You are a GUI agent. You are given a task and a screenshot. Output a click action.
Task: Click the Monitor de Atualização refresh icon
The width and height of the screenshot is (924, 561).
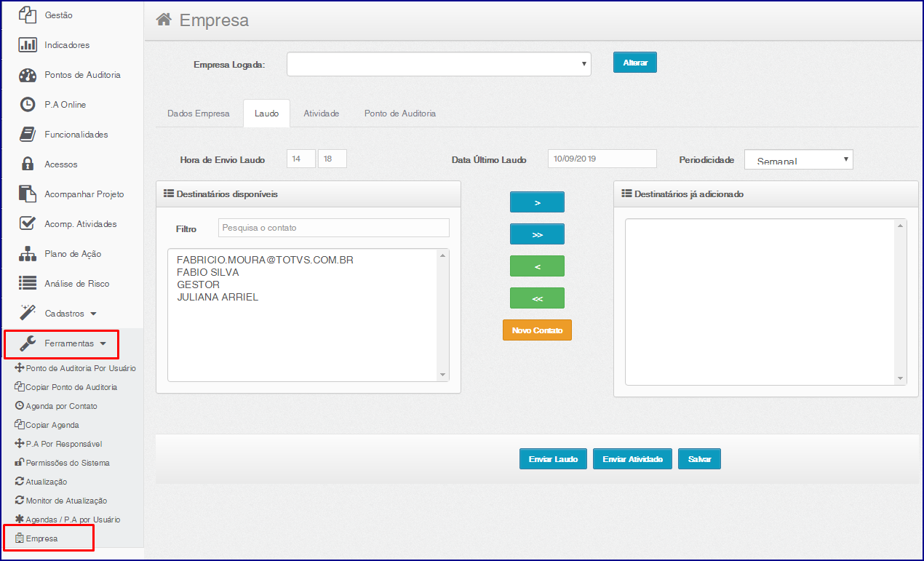[20, 501]
